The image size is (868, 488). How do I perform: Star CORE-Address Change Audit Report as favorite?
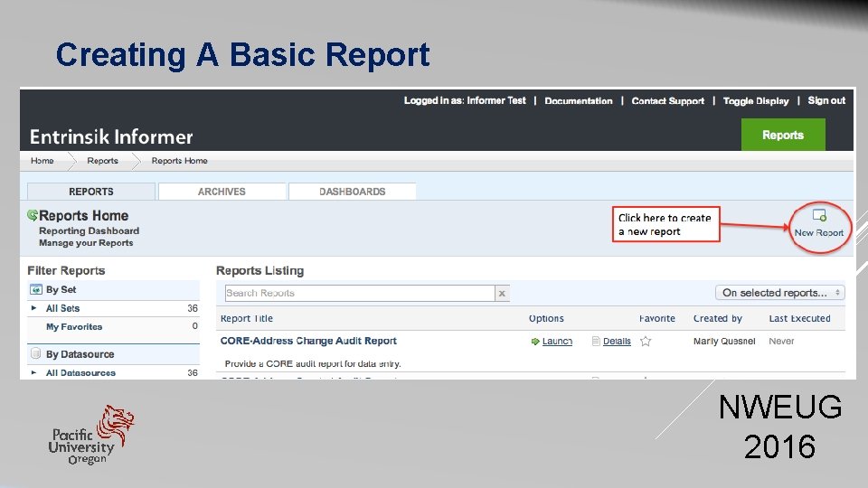point(646,342)
